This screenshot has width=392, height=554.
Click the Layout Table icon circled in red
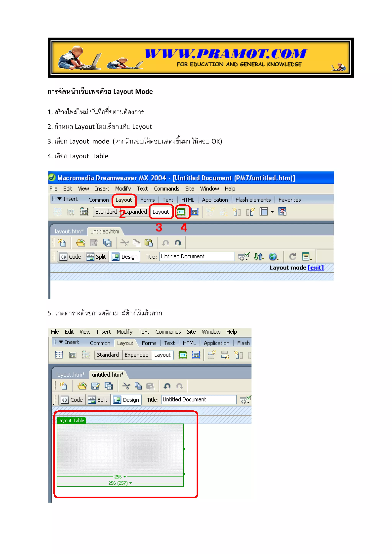tap(181, 212)
